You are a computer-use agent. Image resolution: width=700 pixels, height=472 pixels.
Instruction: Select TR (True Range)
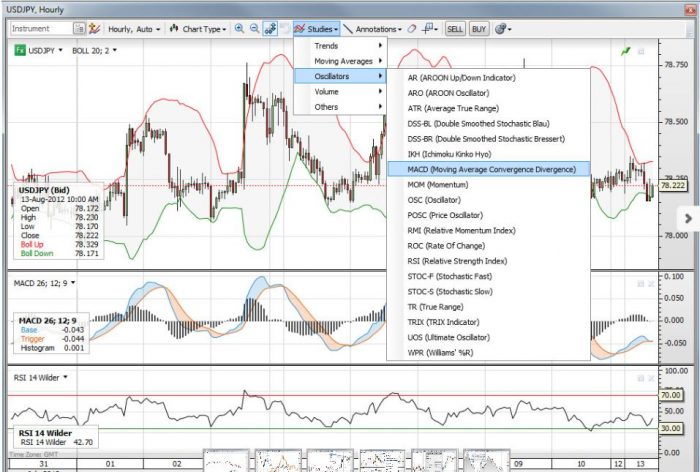(x=488, y=307)
